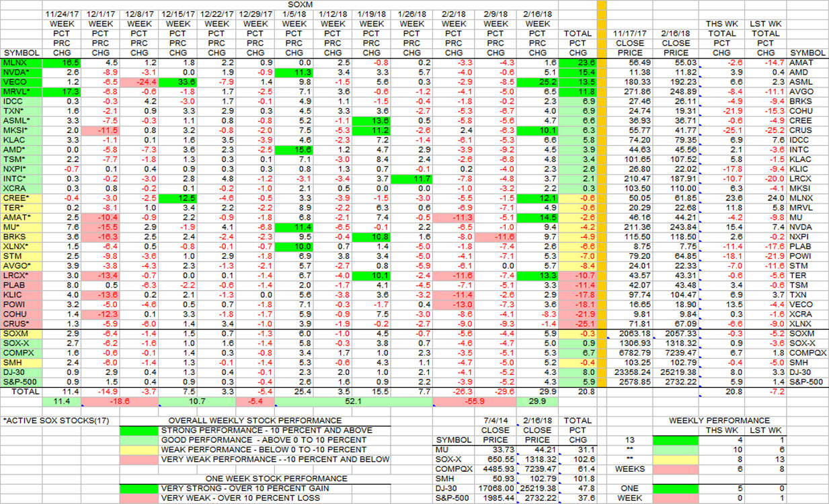Select the 11/17/17 close price header
This screenshot has height=504, width=829.
pyautogui.click(x=630, y=33)
